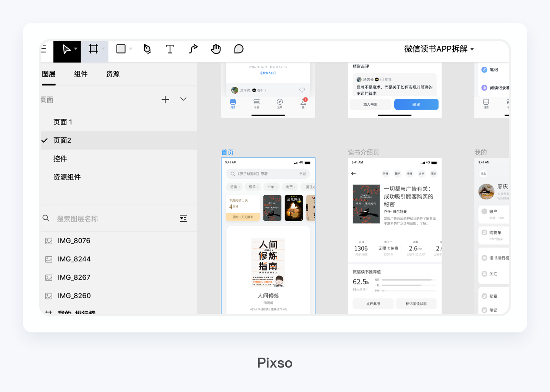Click the collapse-all layers icon

pos(183,219)
